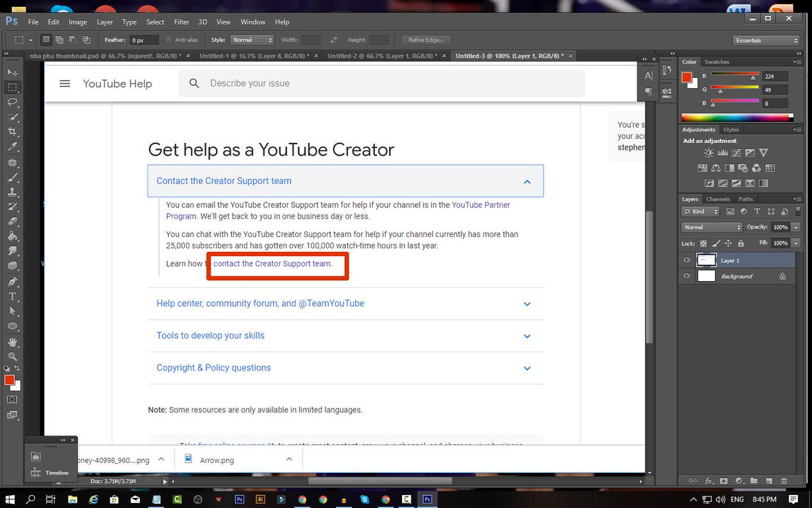Add a Curves adjustment
Viewport: 812px width, 508px height.
tap(736, 153)
